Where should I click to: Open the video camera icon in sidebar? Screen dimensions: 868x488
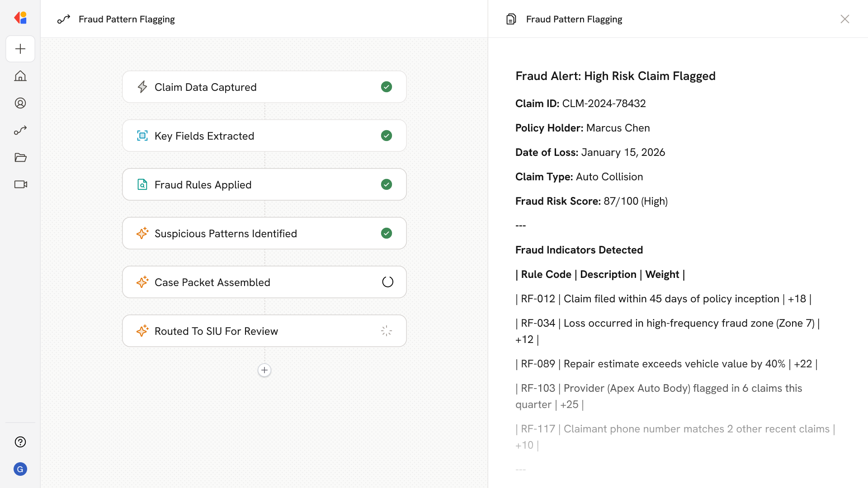pyautogui.click(x=20, y=184)
